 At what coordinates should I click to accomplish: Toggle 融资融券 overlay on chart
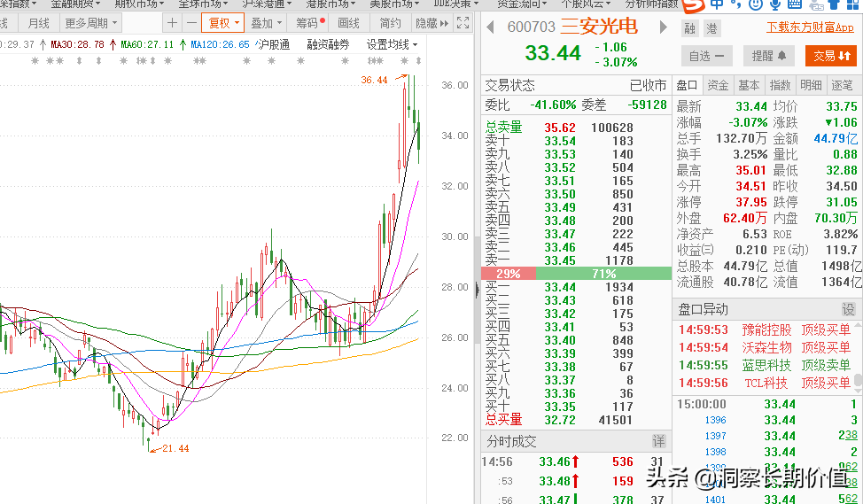(328, 44)
